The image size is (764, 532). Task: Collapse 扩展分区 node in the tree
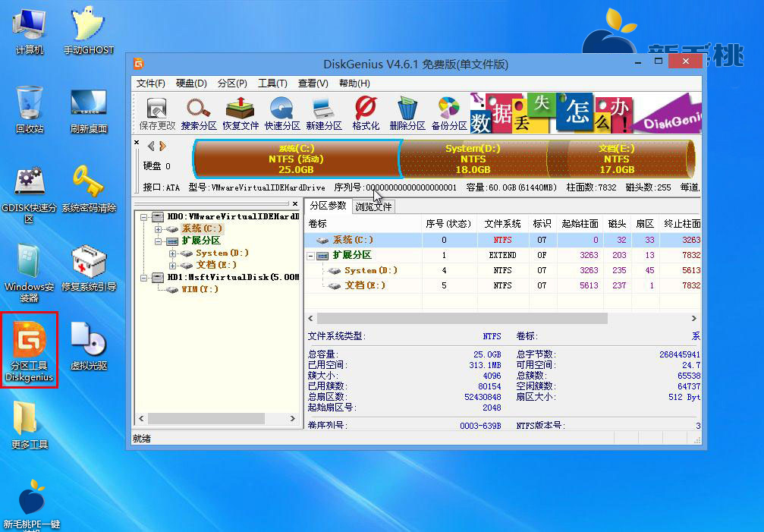[158, 241]
